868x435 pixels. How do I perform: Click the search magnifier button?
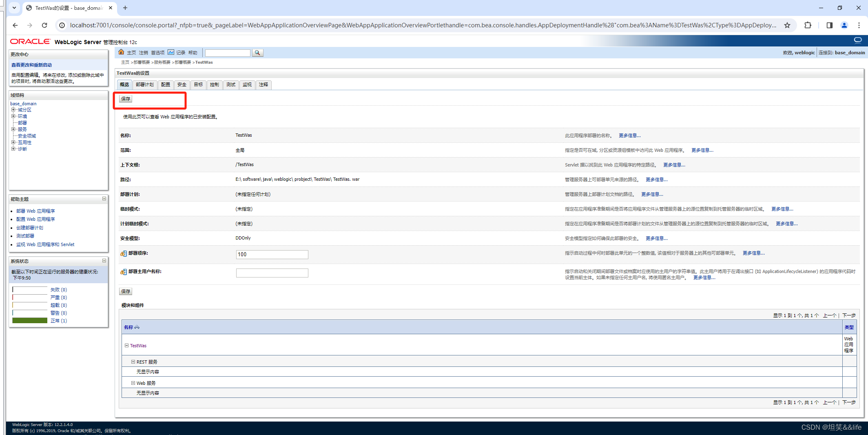coord(257,53)
